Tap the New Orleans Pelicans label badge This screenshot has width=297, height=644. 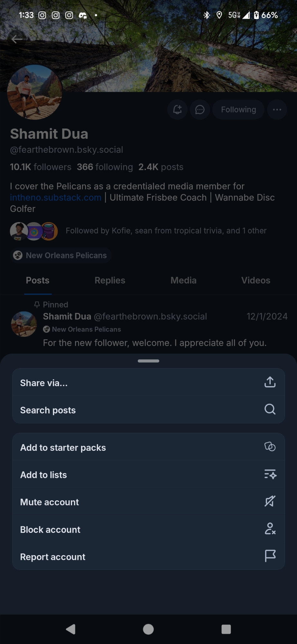(61, 255)
